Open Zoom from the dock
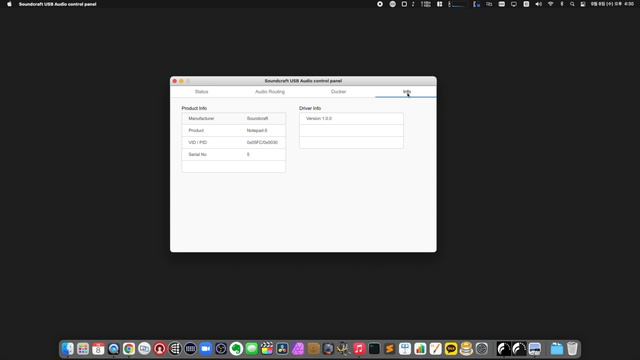 click(206, 349)
